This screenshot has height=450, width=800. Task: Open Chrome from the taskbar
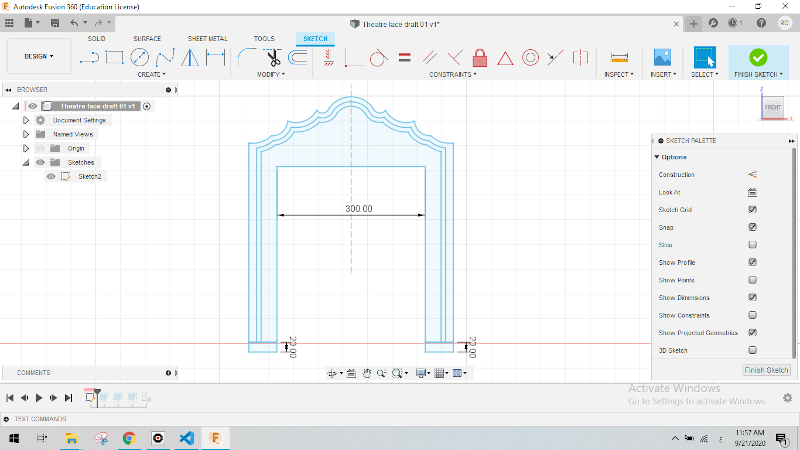click(x=129, y=438)
